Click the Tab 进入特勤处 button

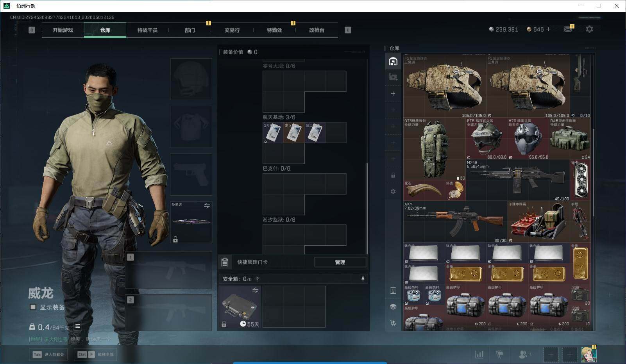point(49,354)
